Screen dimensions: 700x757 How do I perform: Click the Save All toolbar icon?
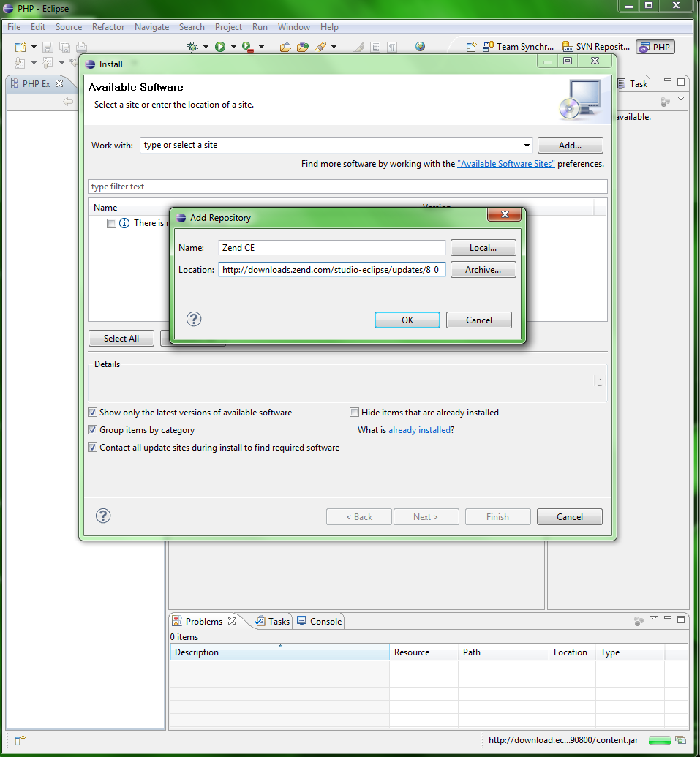[x=64, y=47]
